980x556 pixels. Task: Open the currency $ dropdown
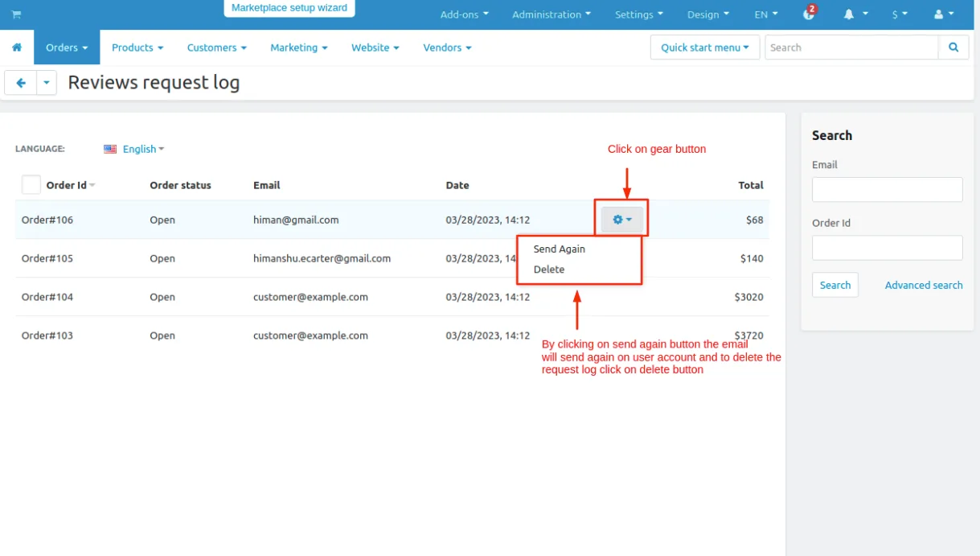[900, 14]
